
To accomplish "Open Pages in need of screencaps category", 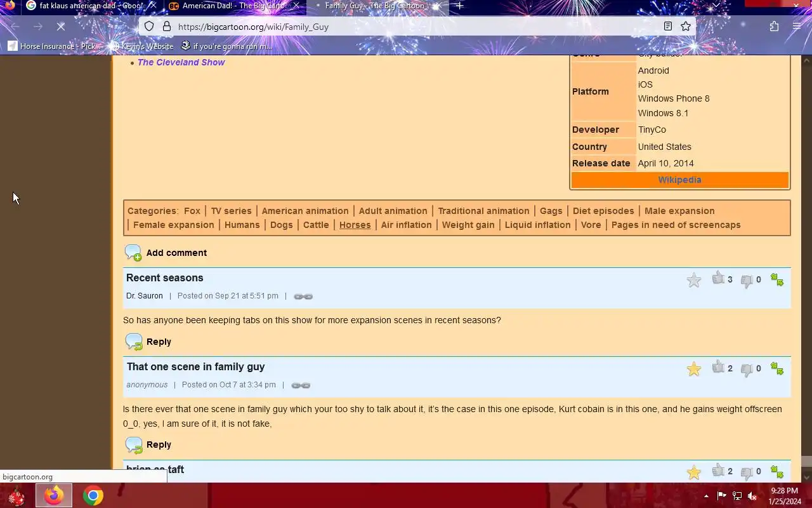I will pyautogui.click(x=676, y=225).
